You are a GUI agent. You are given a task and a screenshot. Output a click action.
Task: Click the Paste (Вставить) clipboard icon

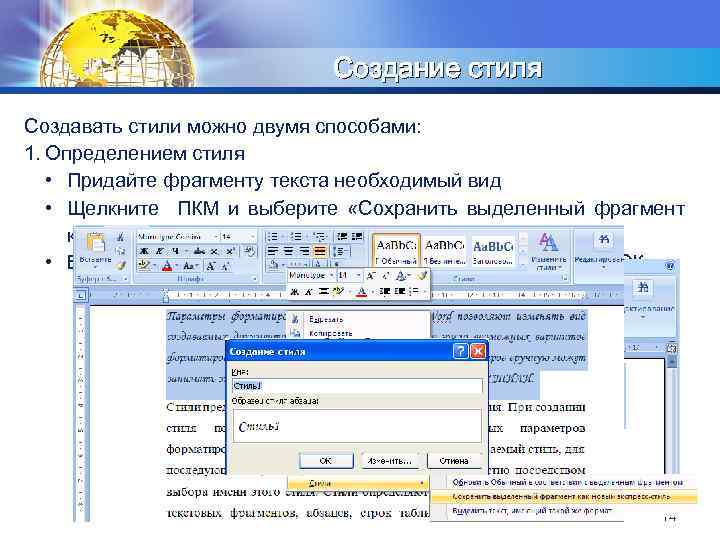96,242
